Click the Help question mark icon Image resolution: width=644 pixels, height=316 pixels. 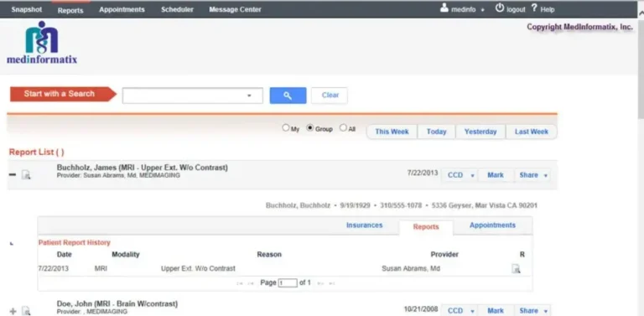pyautogui.click(x=534, y=8)
